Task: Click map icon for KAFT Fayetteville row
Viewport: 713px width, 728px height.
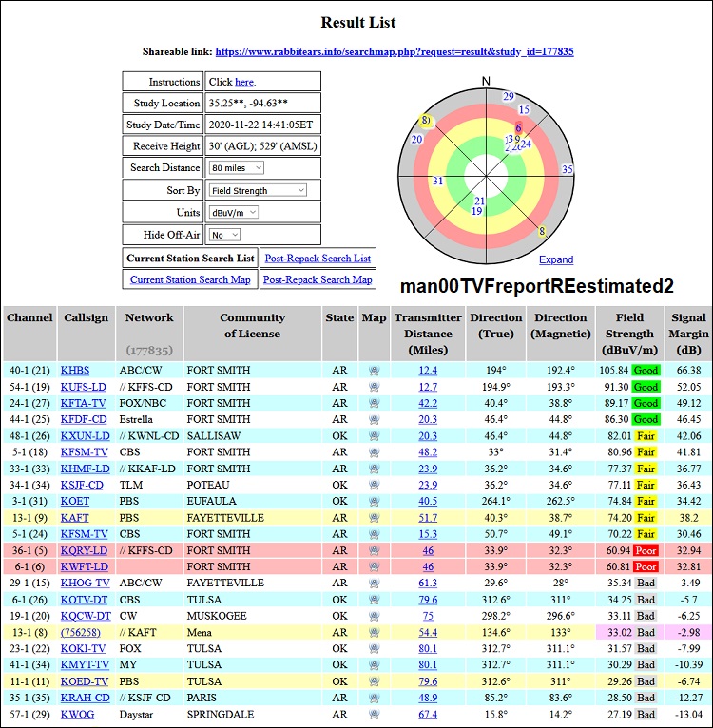Action: [x=374, y=517]
